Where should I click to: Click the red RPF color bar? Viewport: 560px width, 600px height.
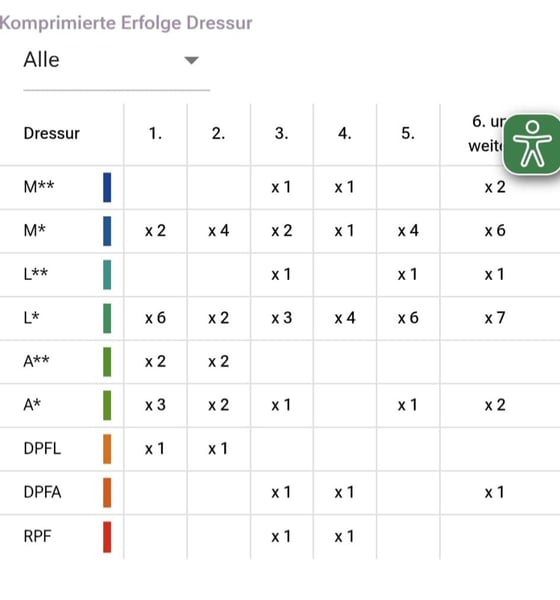tap(107, 536)
